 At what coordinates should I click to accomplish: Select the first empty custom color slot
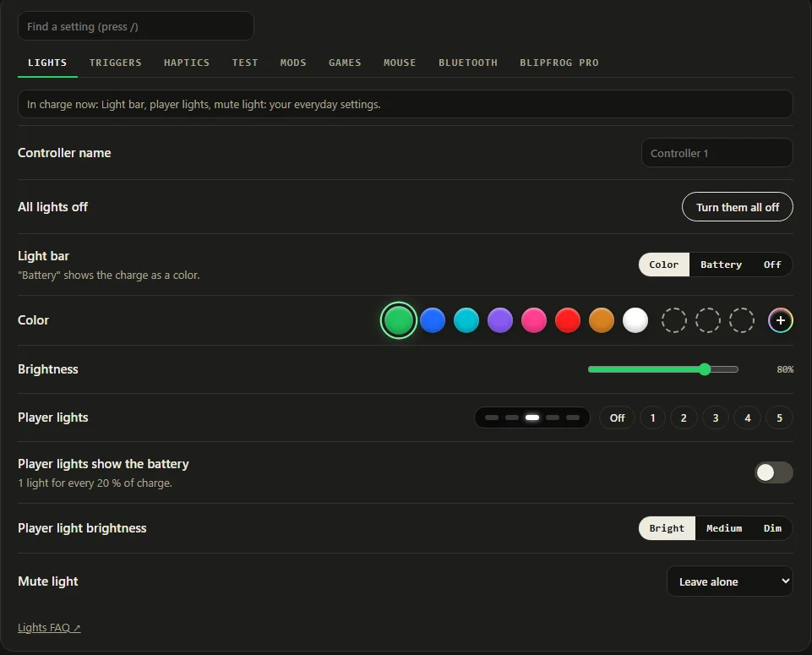coord(673,320)
